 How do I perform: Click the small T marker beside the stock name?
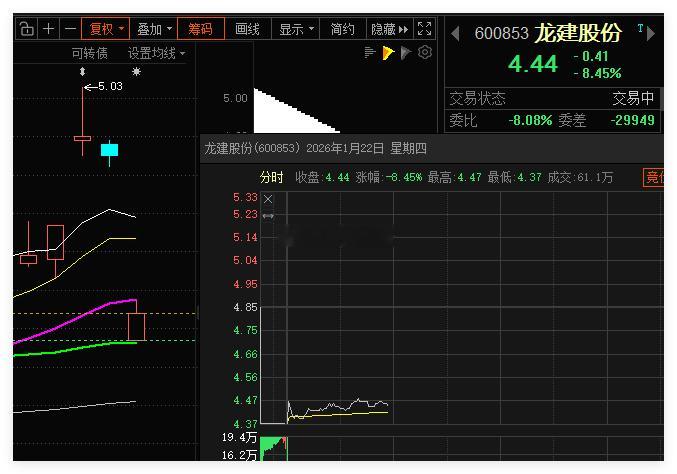[640, 28]
